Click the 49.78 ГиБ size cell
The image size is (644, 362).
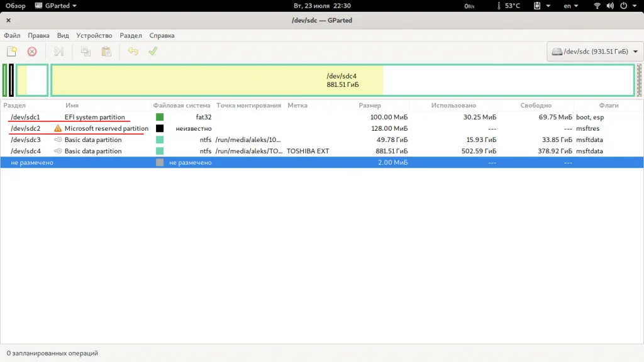point(392,140)
